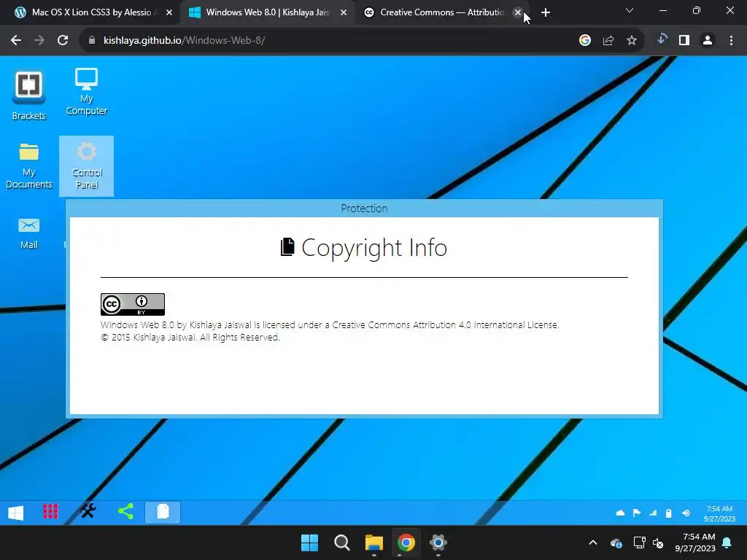The height and width of the screenshot is (560, 747).
Task: Click Chrome in the Windows taskbar
Action: pos(406,542)
